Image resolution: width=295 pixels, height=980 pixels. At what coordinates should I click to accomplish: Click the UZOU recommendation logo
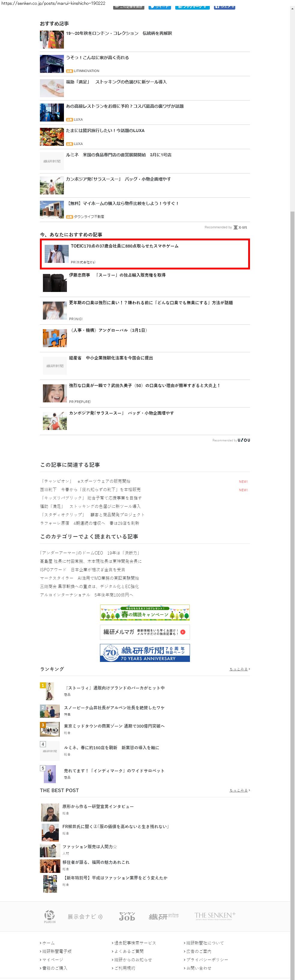244,440
